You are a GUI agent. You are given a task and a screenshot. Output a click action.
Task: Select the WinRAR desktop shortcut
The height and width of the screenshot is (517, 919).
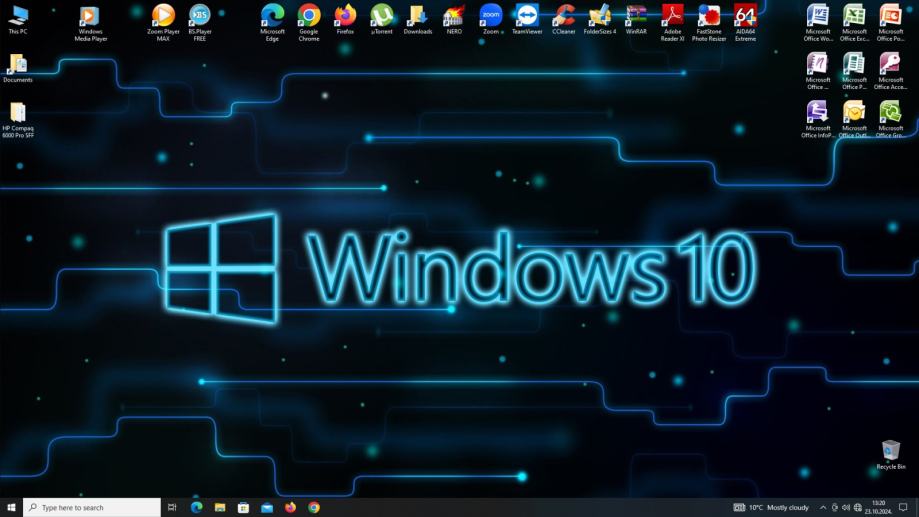pos(636,20)
